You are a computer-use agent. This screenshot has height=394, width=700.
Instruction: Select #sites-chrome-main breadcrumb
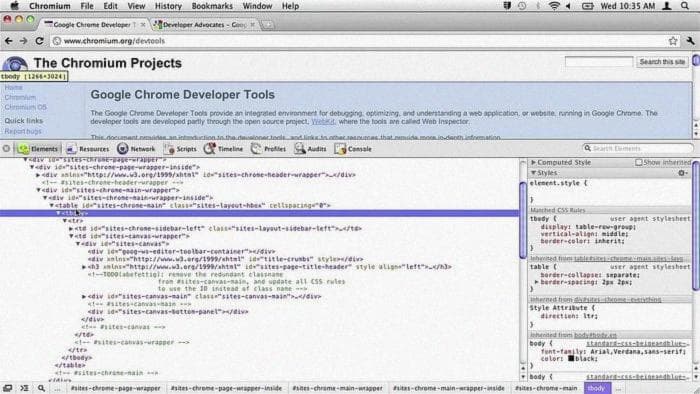point(546,388)
